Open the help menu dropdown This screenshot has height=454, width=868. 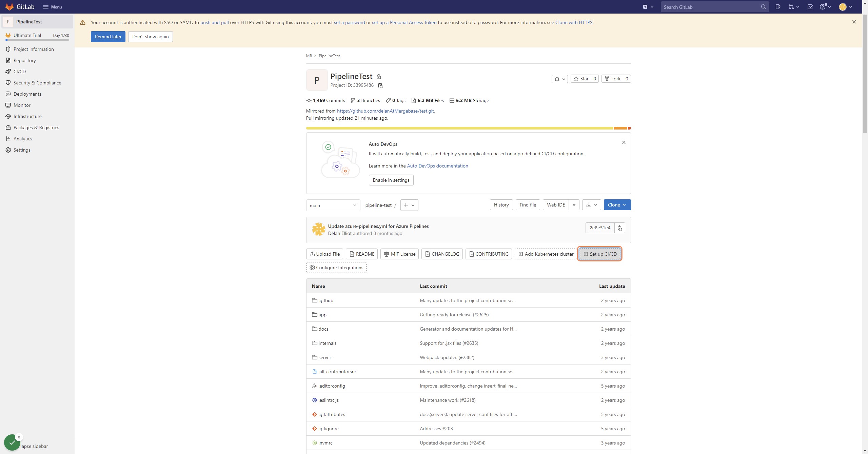[825, 7]
